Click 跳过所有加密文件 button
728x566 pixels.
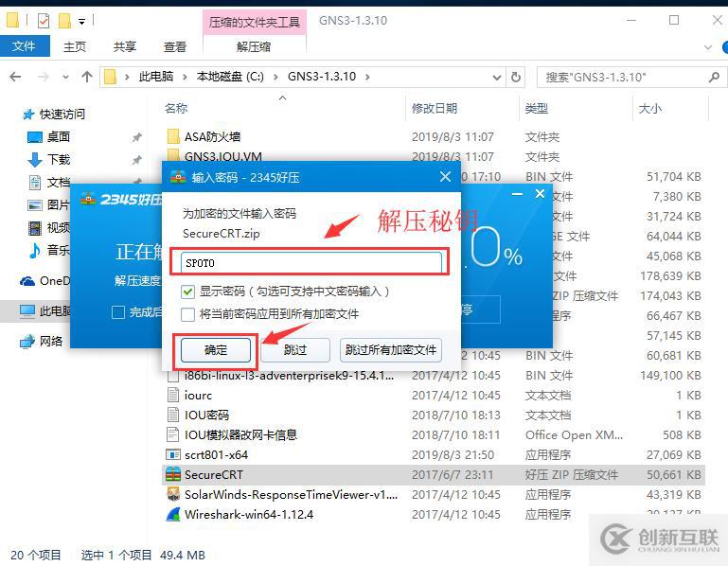(x=391, y=349)
